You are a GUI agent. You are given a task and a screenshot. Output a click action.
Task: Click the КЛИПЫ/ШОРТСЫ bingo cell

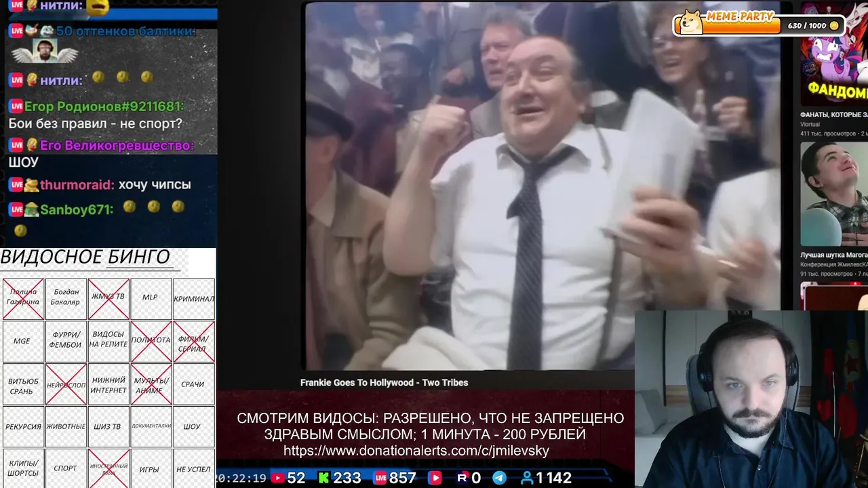[23, 468]
